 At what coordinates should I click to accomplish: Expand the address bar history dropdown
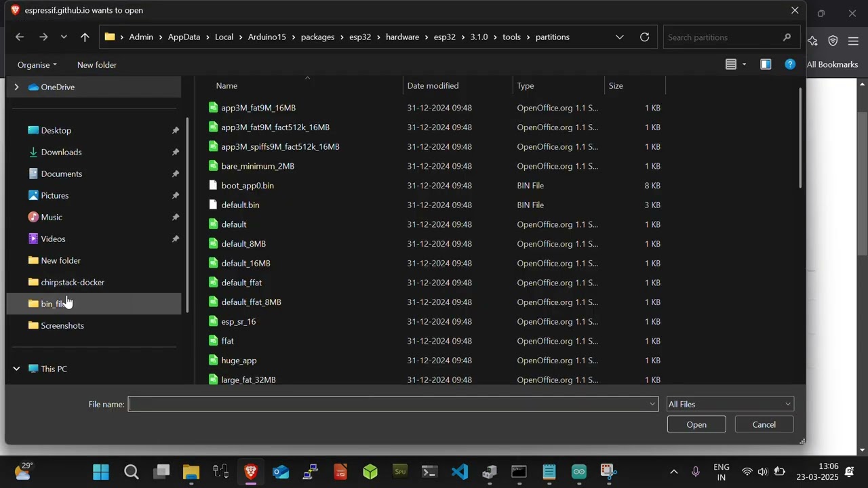[620, 37]
